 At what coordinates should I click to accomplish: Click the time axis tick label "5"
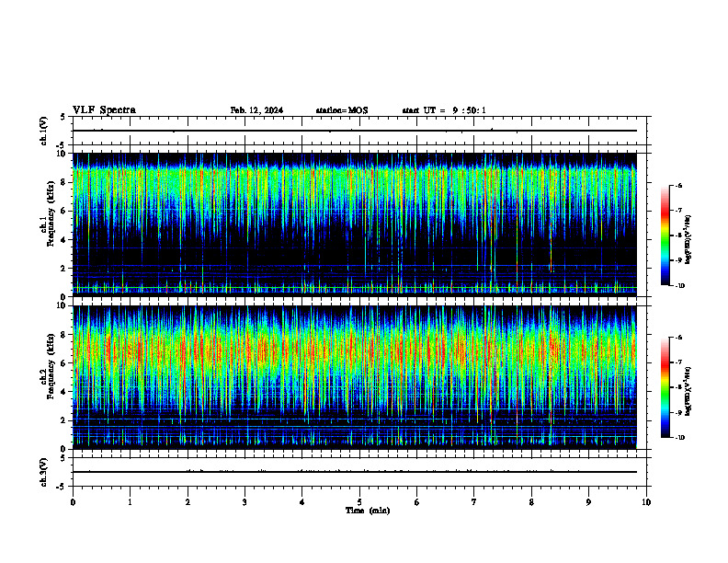click(359, 502)
